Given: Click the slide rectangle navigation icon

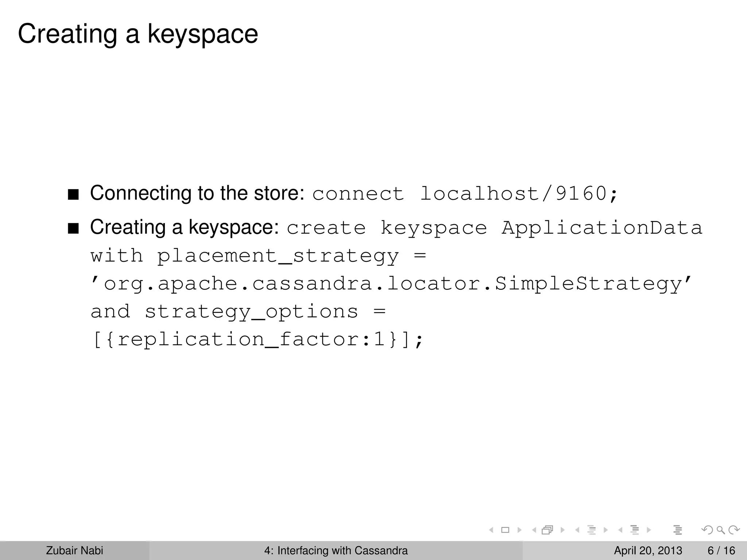Looking at the screenshot, I should coord(505,530).
